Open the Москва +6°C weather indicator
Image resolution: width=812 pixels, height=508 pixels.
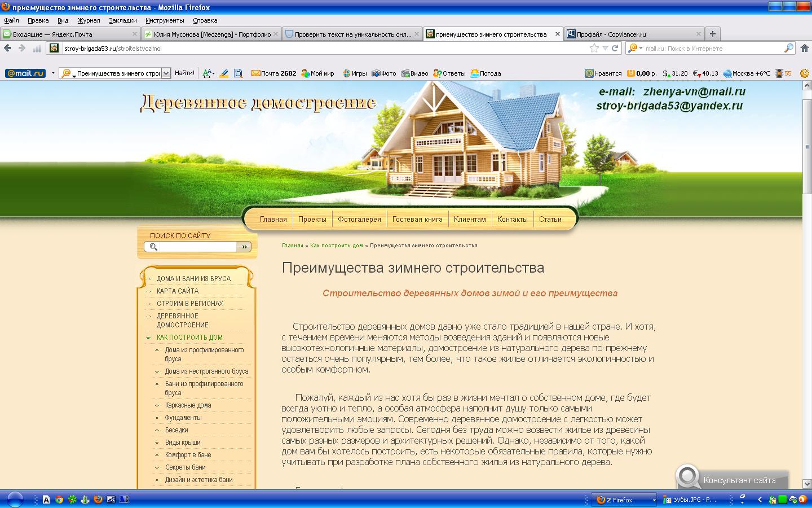747,73
